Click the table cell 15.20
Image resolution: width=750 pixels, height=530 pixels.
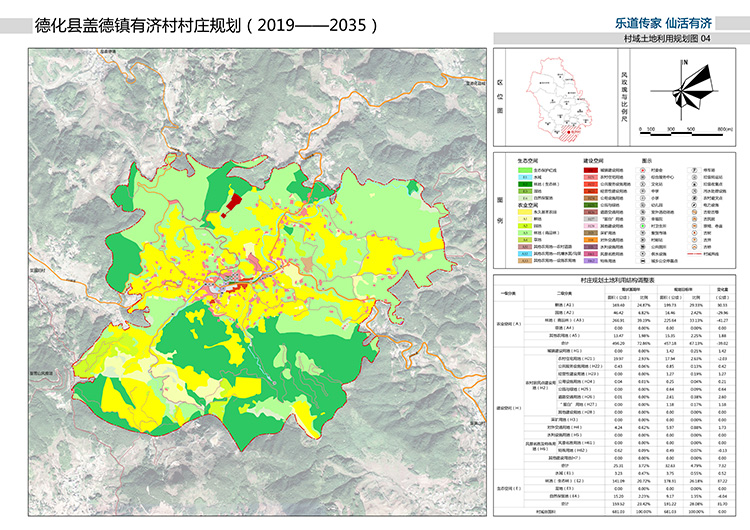pyautogui.click(x=618, y=496)
